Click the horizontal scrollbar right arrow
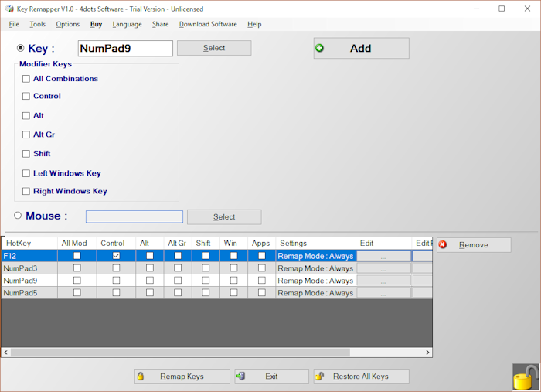The height and width of the screenshot is (392, 541). pyautogui.click(x=428, y=353)
